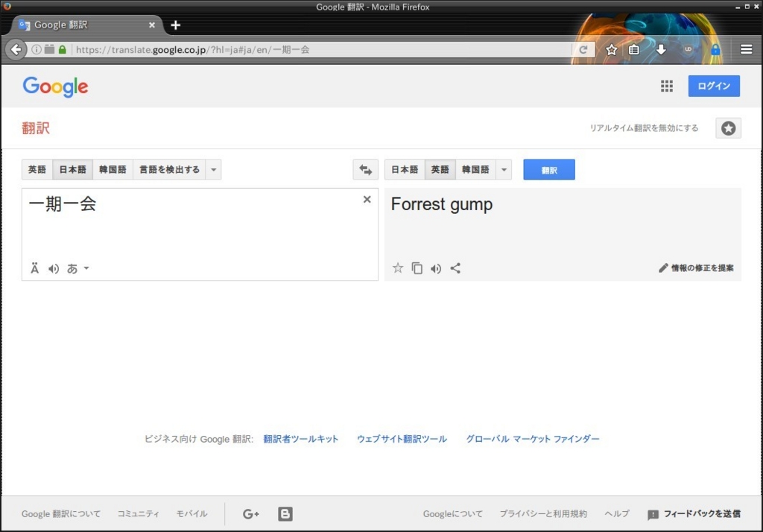Clear the source text with the X
Image resolution: width=763 pixels, height=532 pixels.
(367, 199)
